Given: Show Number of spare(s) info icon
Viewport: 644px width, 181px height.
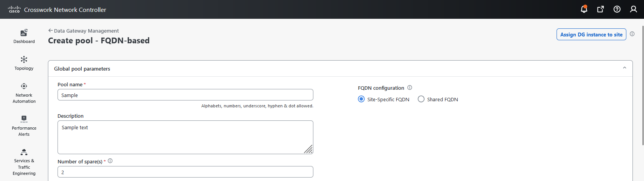Looking at the screenshot, I should (x=110, y=161).
